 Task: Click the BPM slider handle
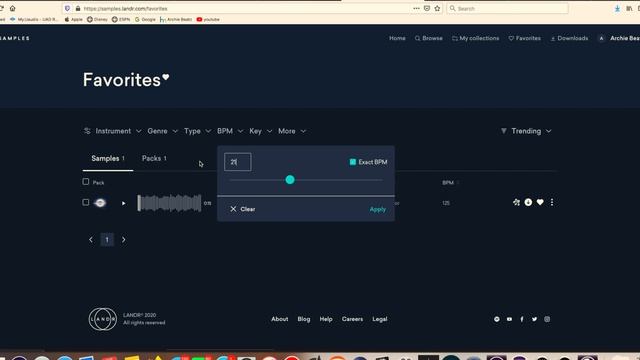point(290,180)
